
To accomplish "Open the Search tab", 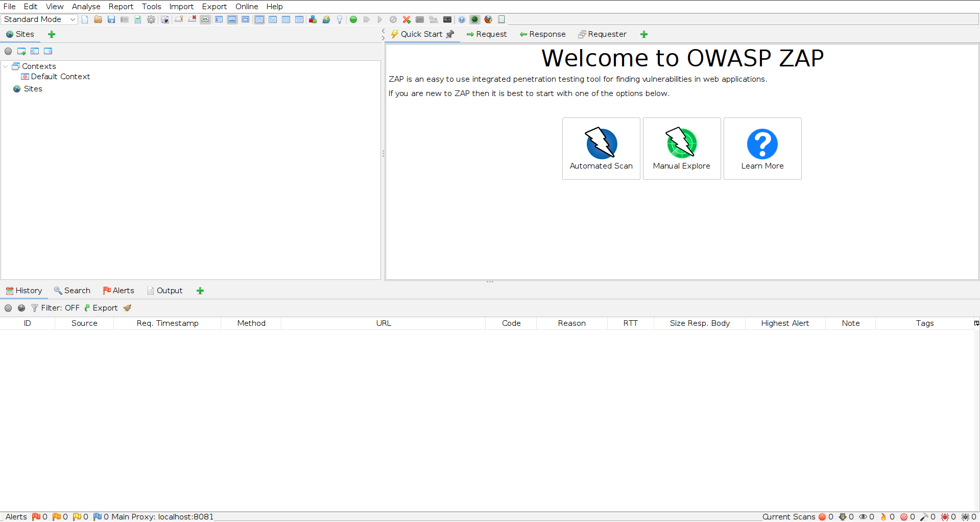I will [72, 291].
